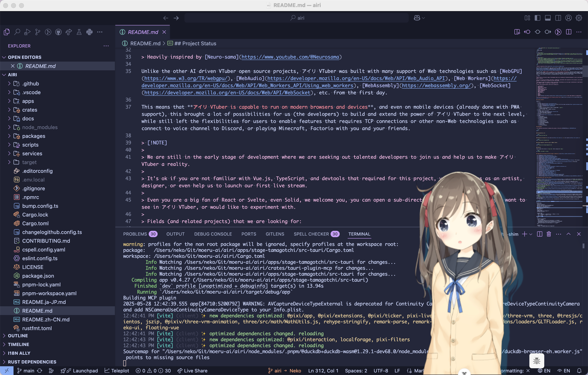
Task: Click the main branch in status bar
Action: pos(26,371)
